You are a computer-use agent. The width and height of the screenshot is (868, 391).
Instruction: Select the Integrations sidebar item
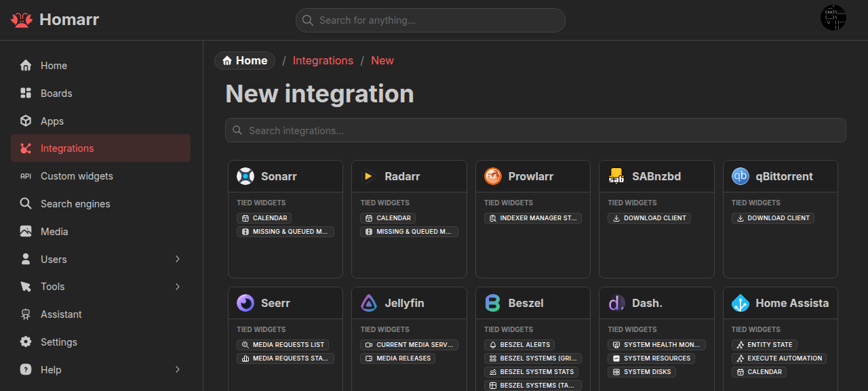pyautogui.click(x=100, y=148)
